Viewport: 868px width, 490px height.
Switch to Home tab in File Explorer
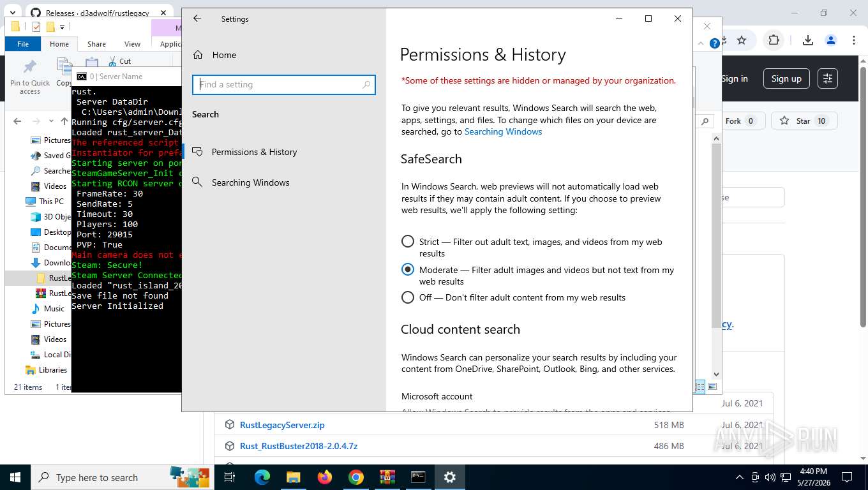(x=59, y=44)
